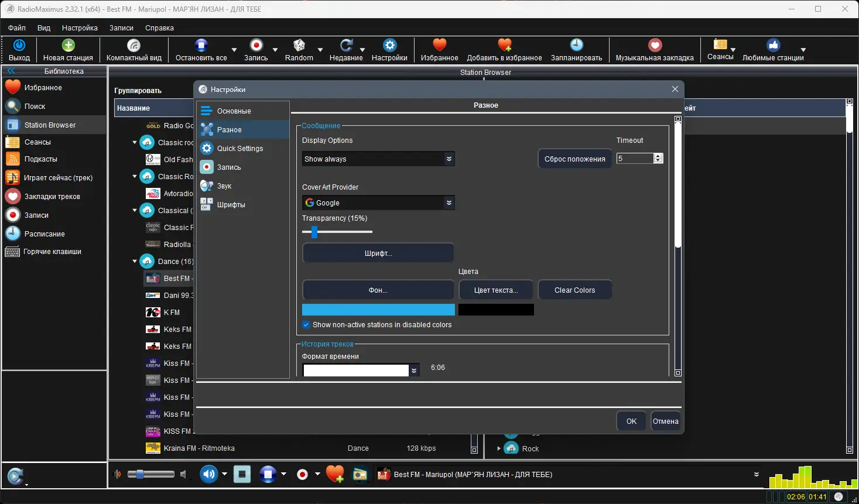Collapse the Dance (16) station group

(x=134, y=261)
